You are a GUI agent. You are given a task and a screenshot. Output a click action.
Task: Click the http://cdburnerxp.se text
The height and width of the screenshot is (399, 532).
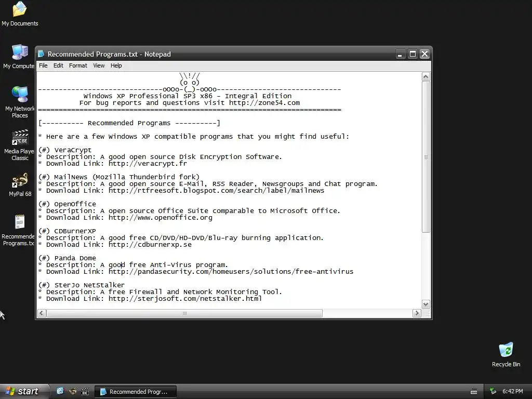(x=150, y=245)
